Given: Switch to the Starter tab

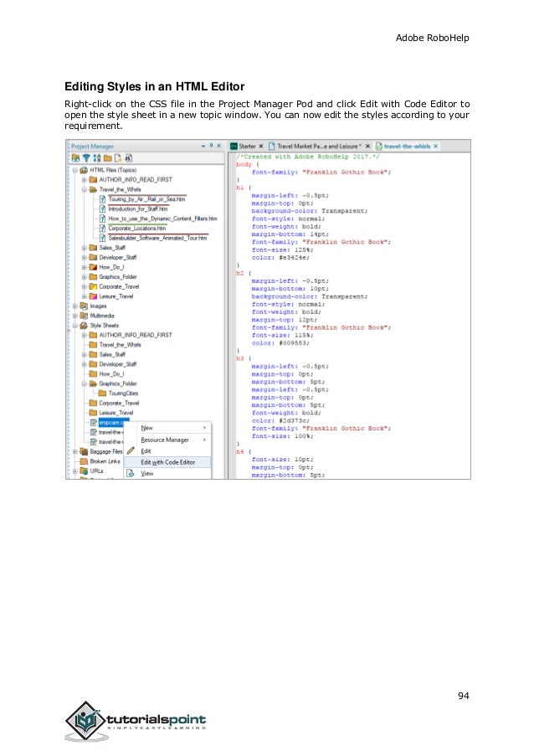Looking at the screenshot, I should tap(247, 146).
